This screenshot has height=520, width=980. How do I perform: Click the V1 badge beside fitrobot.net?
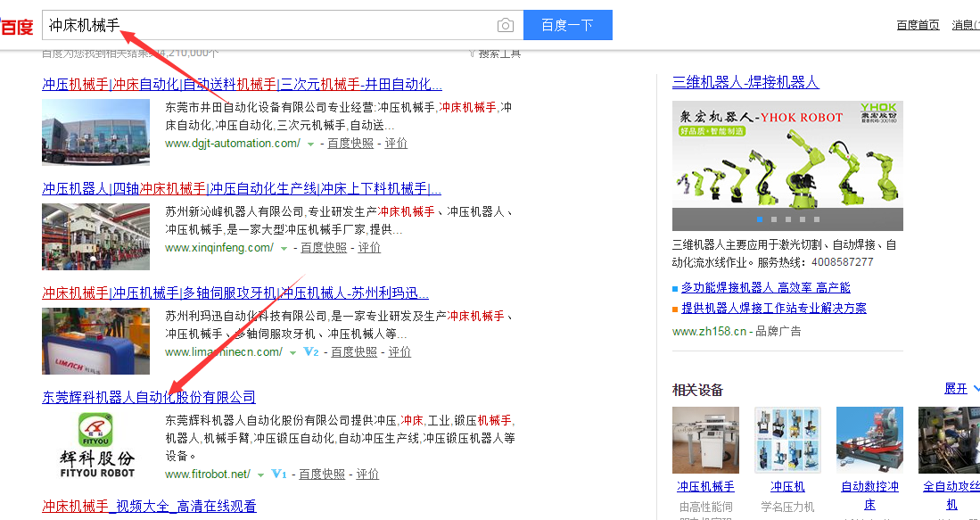[x=278, y=475]
